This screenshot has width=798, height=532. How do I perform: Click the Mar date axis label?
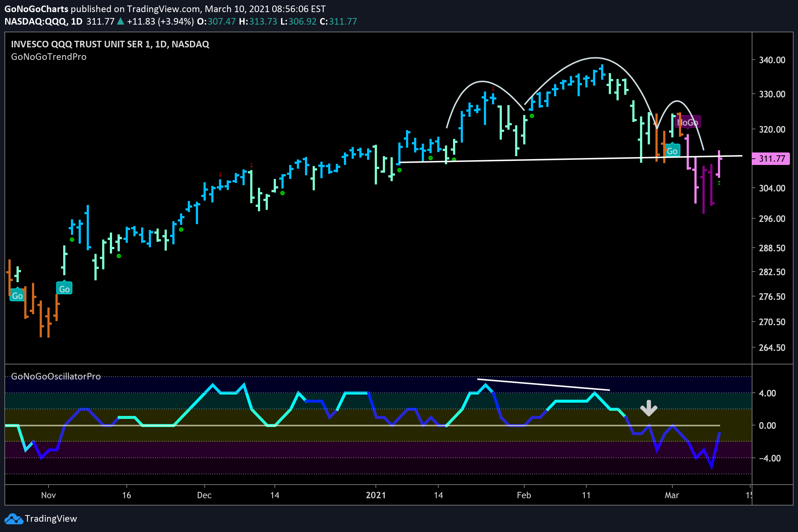(672, 495)
